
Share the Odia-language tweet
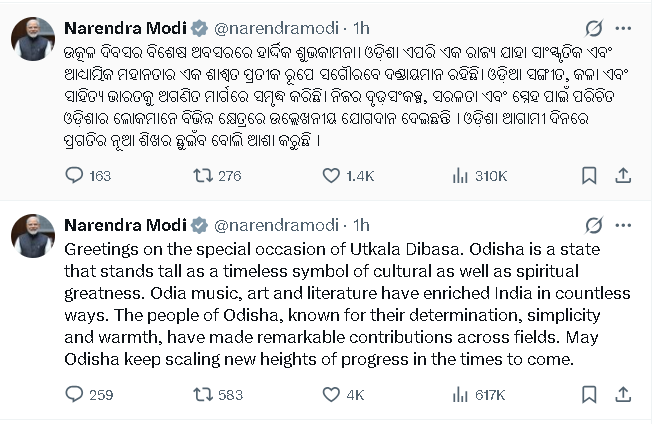click(622, 176)
